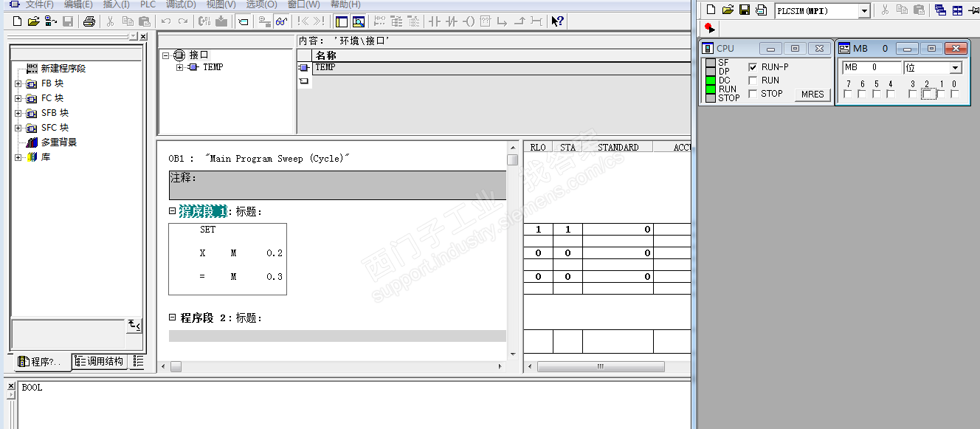
Task: Click Tile windows icon in PLCSIM
Action: [x=957, y=10]
